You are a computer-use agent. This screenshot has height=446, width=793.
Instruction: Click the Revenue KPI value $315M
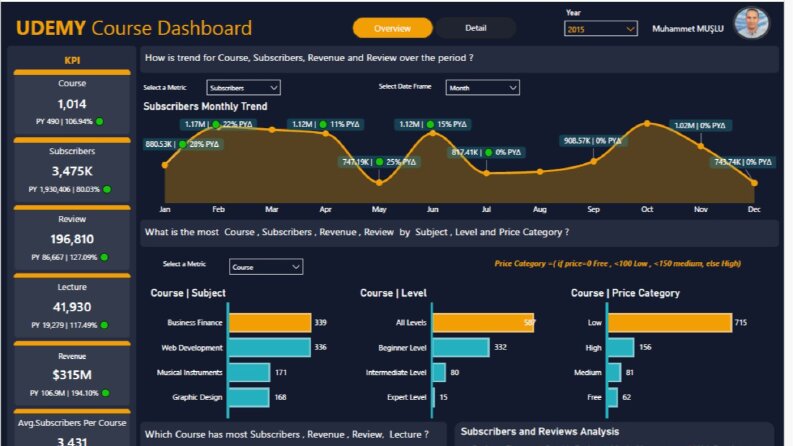tap(72, 375)
